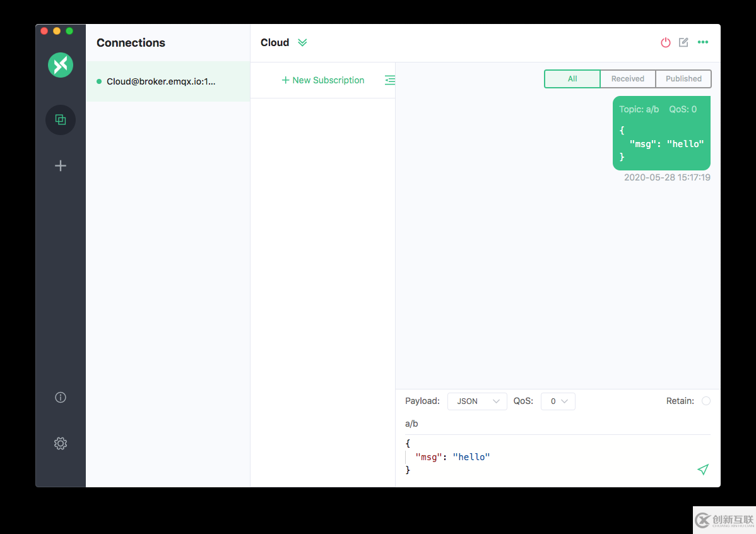Open the three-dot more options menu

click(703, 42)
